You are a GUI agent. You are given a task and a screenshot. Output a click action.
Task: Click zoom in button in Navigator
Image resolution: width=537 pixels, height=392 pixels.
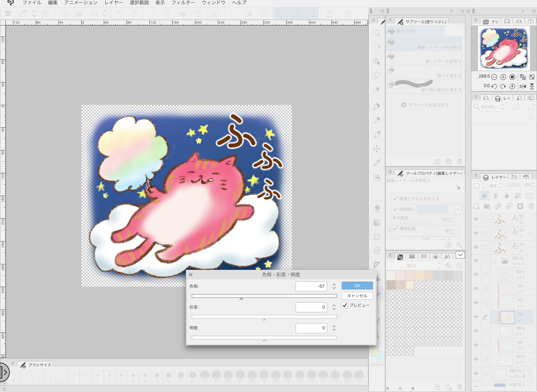pos(503,77)
